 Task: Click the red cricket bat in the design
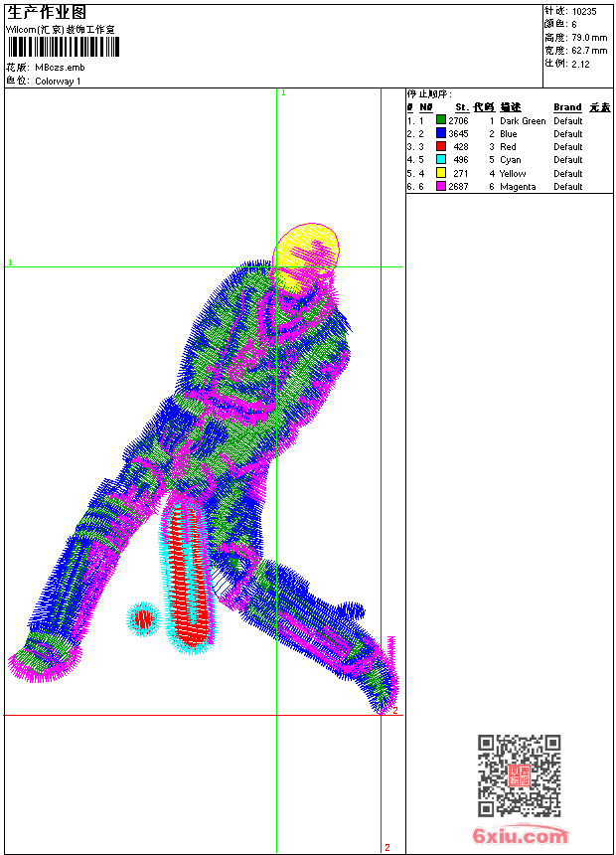point(187,572)
